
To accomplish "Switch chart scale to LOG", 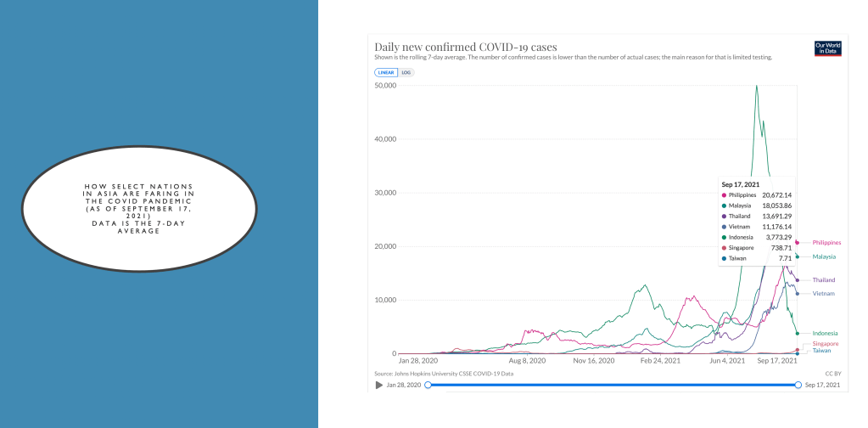I will [406, 73].
